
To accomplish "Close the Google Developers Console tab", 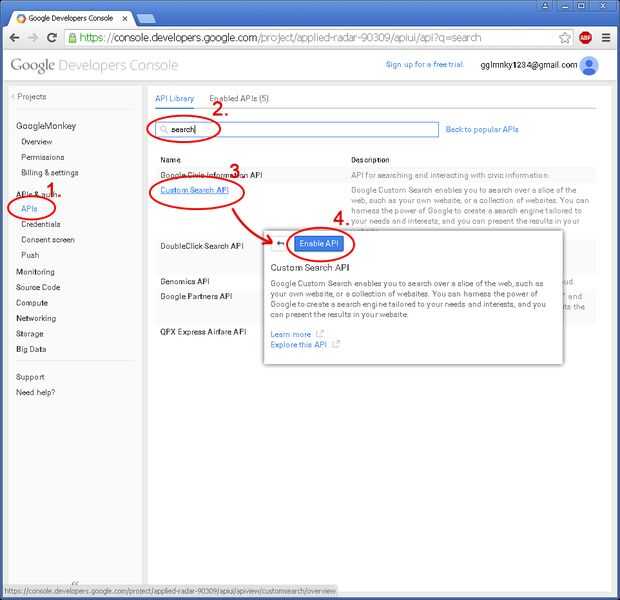I will click(125, 18).
